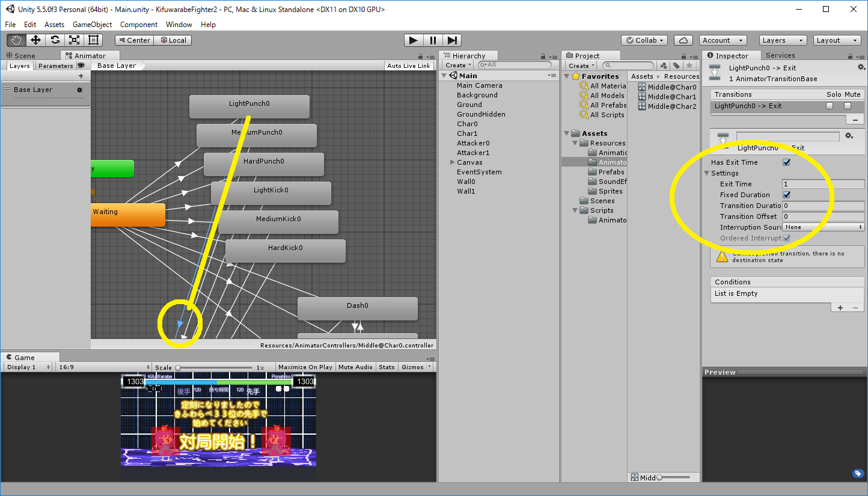Open the Layout dropdown

837,40
